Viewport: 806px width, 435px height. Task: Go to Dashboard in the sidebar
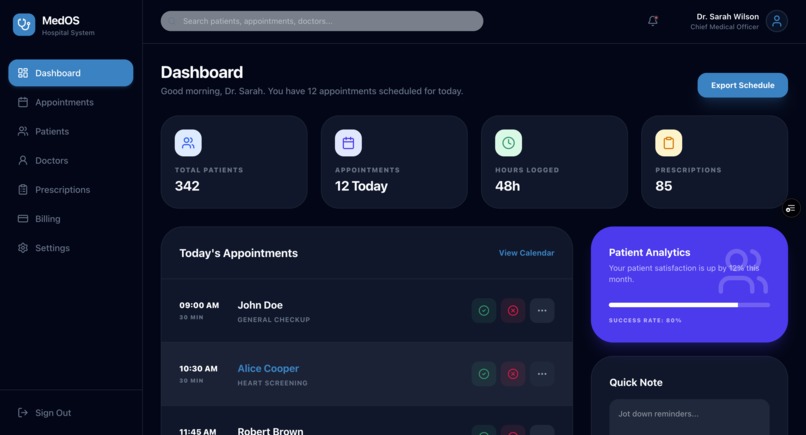[x=71, y=73]
